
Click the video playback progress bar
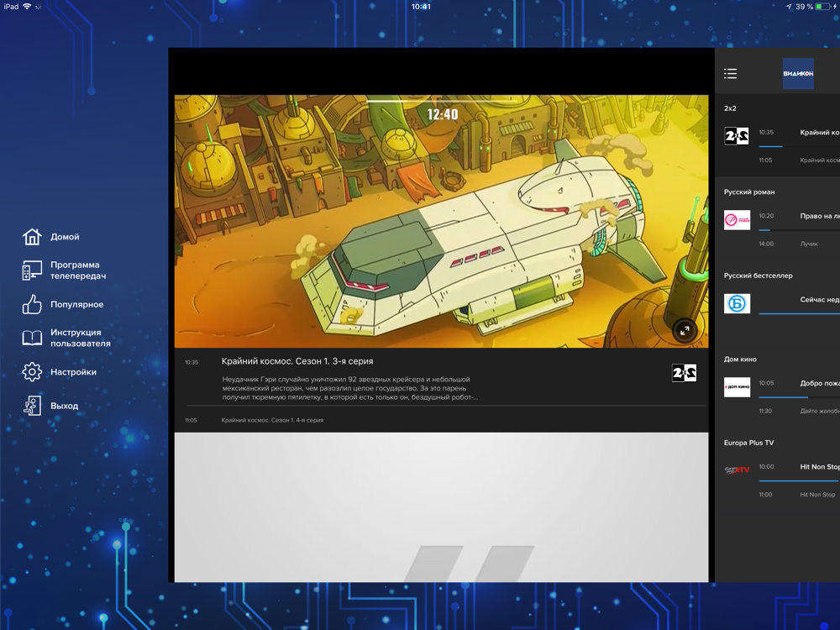pyautogui.click(x=441, y=102)
